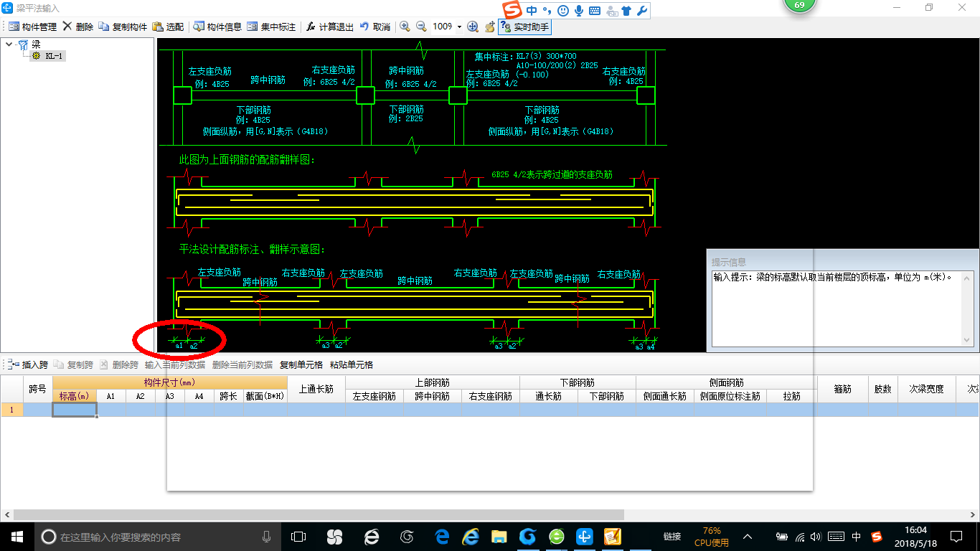The image size is (980, 551).
Task: Open the Sogou soft keyboard icon
Action: click(x=595, y=11)
